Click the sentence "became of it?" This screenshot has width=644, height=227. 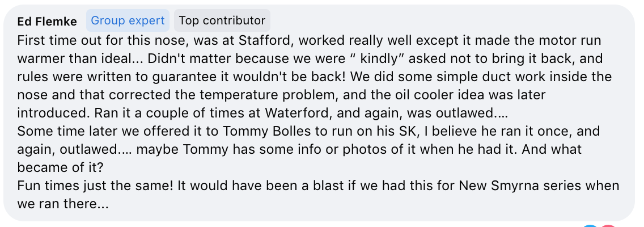[x=60, y=167]
